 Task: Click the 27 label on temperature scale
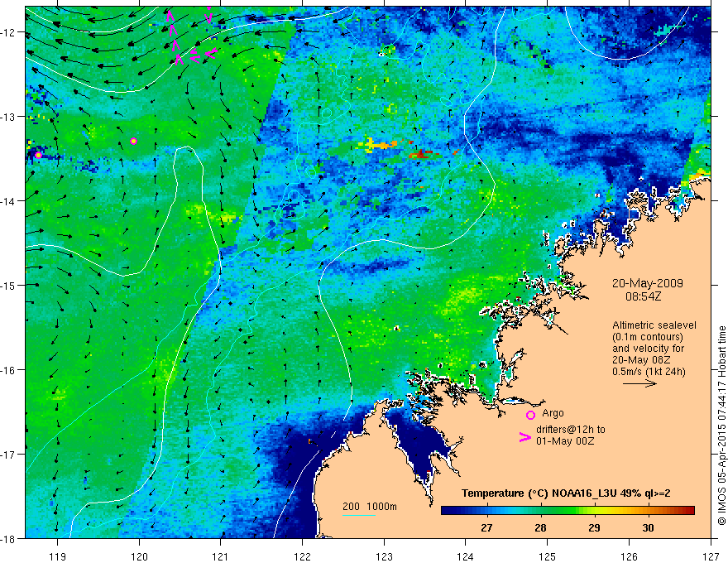pos(486,528)
